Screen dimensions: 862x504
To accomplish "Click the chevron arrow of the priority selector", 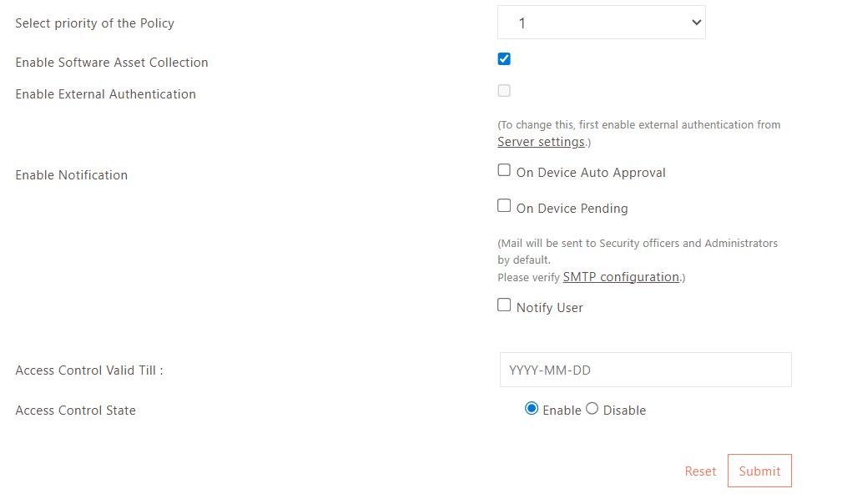I will (x=697, y=23).
